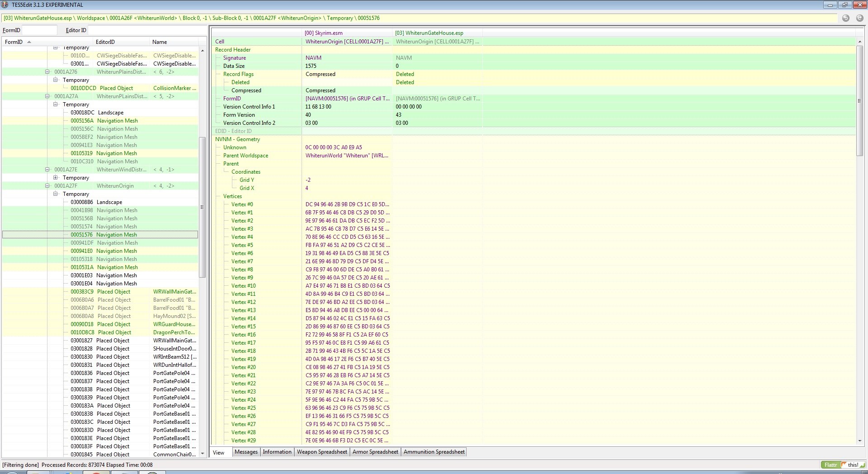The height and width of the screenshot is (474, 868).
Task: Collapse the 0001A27E WhiterunWindDistr node
Action: click(47, 169)
